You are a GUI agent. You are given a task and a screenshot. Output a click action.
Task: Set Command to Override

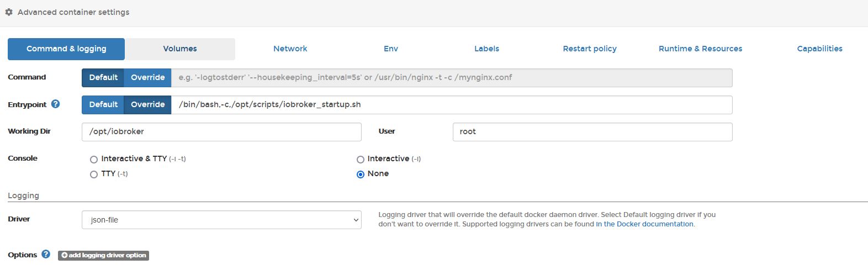click(x=147, y=78)
